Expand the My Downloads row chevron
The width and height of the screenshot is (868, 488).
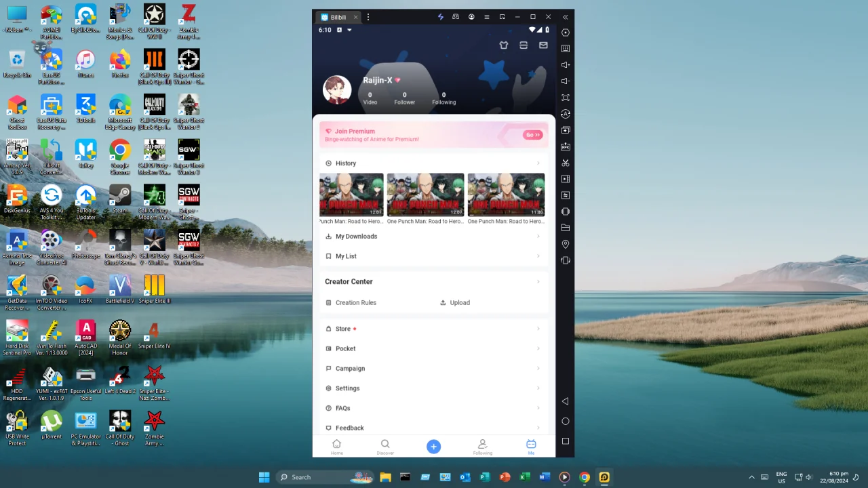tap(538, 237)
